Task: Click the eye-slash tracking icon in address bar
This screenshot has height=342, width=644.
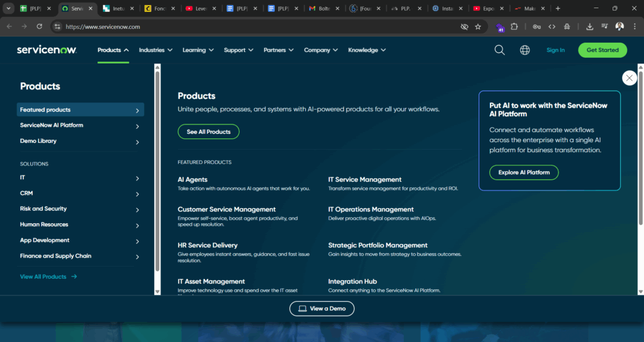Action: click(464, 26)
